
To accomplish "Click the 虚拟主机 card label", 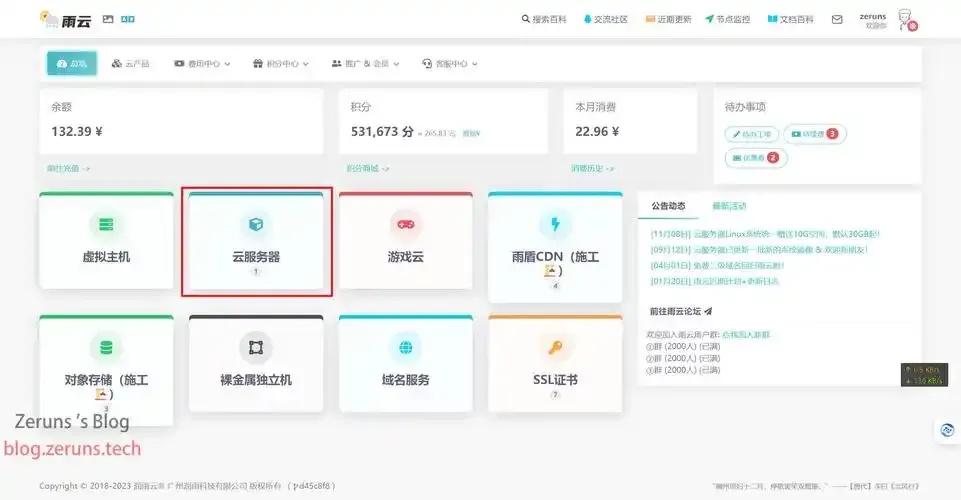I will coord(106,257).
